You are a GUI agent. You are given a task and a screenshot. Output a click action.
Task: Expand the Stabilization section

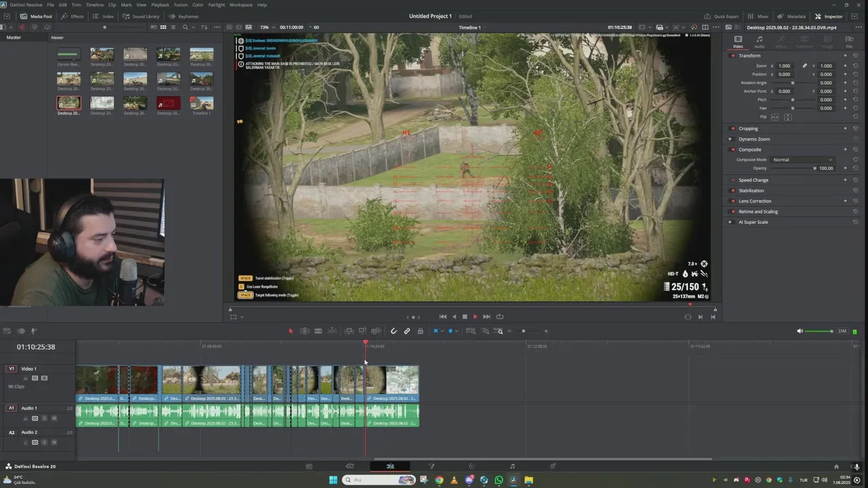click(x=751, y=190)
